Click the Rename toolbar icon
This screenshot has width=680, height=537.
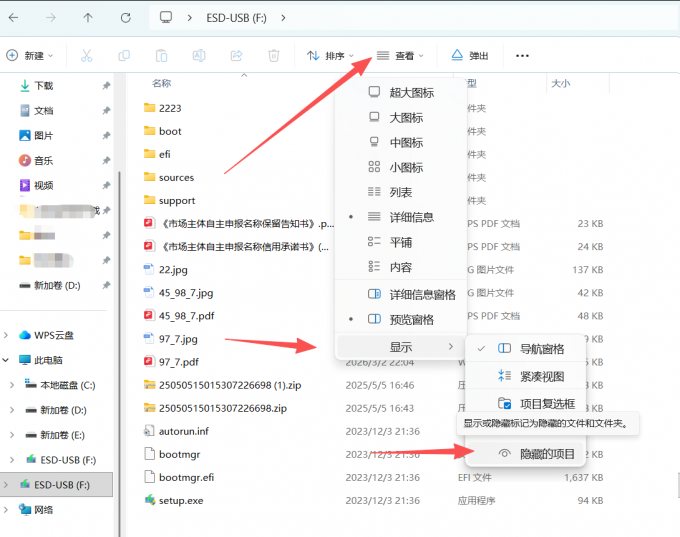199,56
